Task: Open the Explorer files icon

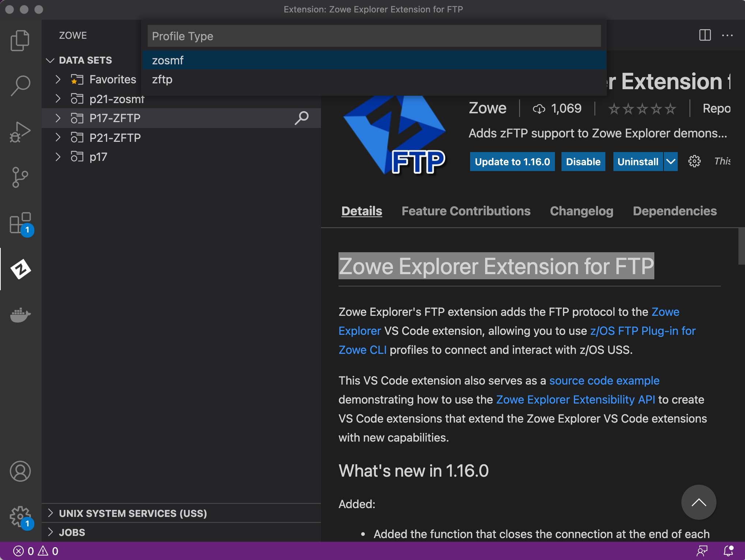Action: pyautogui.click(x=20, y=40)
